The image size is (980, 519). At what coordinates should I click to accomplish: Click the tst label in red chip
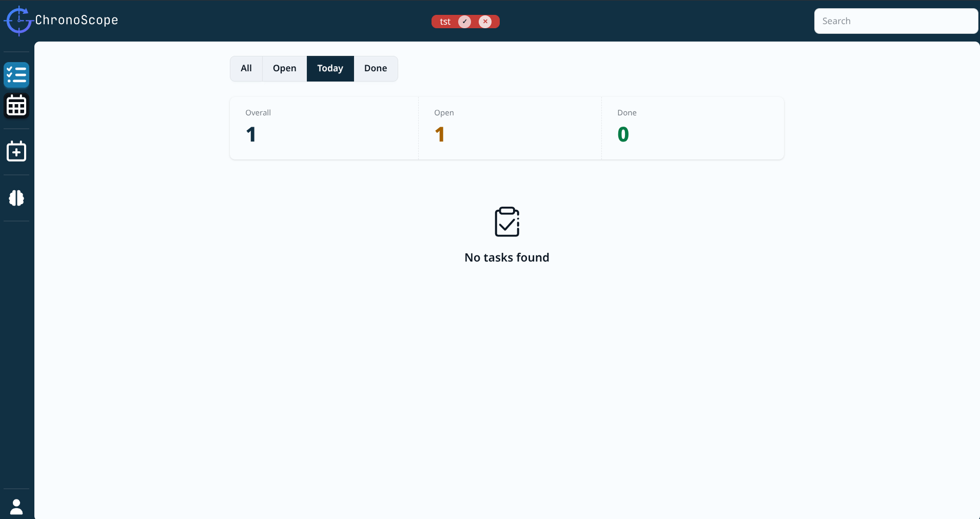click(445, 22)
